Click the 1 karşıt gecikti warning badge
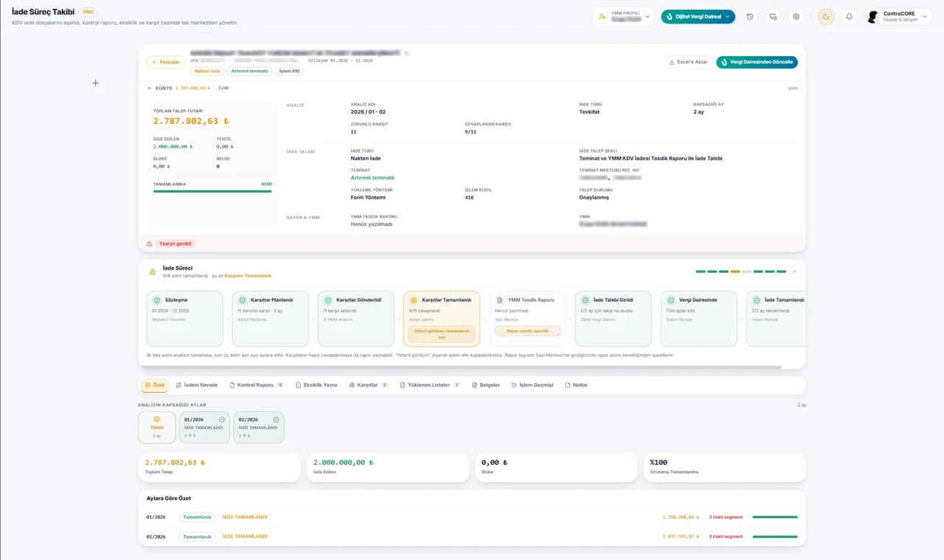 coord(176,243)
